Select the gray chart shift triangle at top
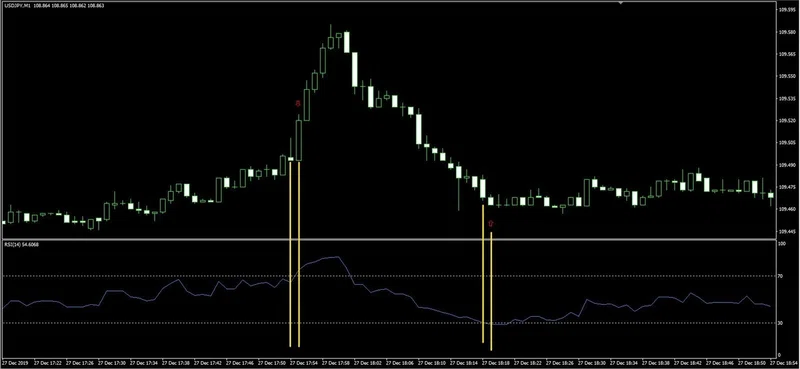The width and height of the screenshot is (800, 369). pos(621,3)
